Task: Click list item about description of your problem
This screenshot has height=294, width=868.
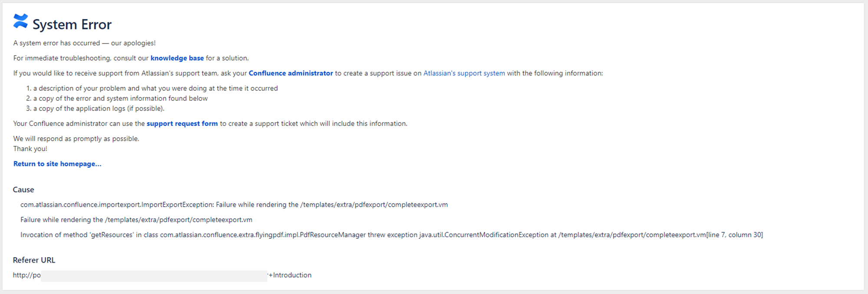Action: coord(152,88)
